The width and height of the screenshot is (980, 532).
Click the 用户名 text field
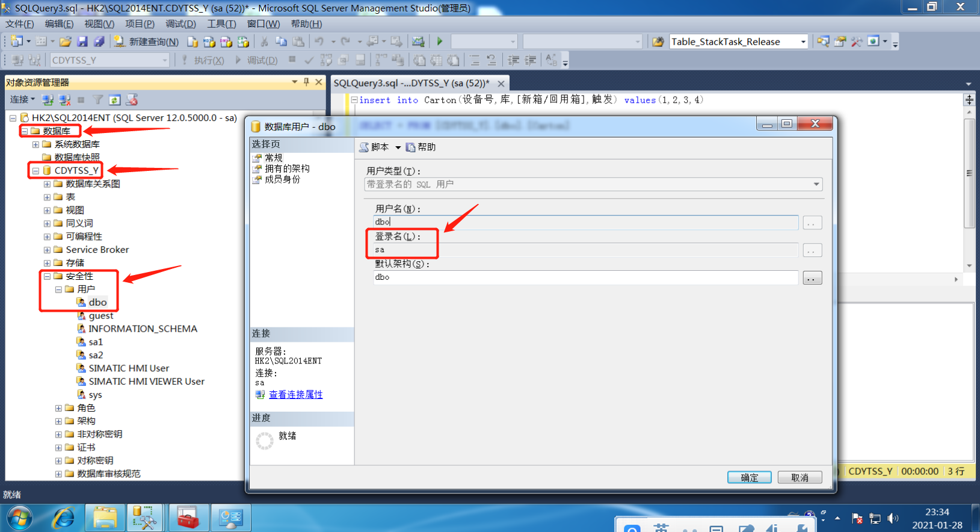[585, 222]
